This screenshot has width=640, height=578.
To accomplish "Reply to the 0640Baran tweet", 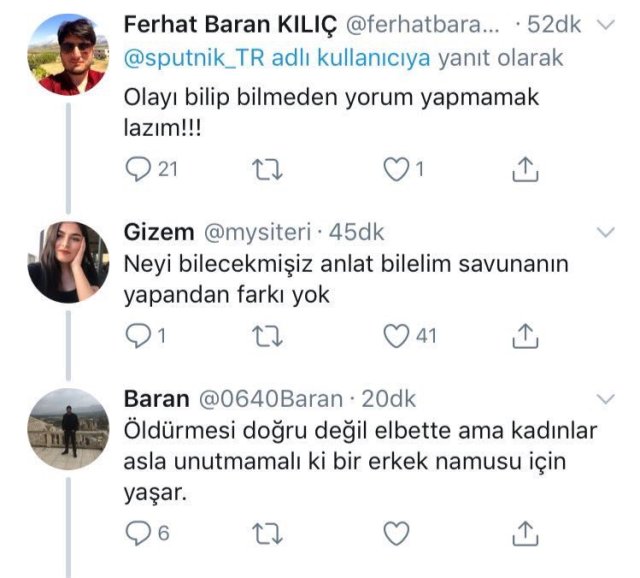I will [137, 532].
